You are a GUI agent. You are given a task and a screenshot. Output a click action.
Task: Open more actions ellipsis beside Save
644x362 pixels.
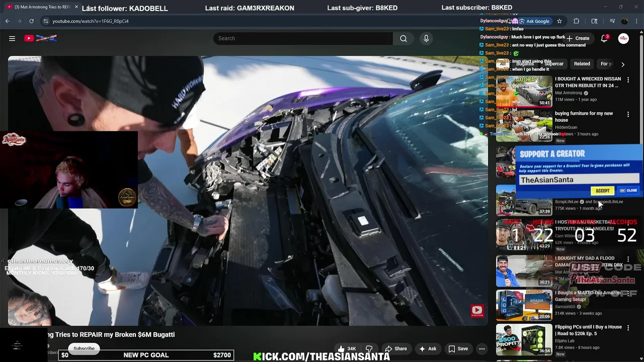pyautogui.click(x=481, y=348)
